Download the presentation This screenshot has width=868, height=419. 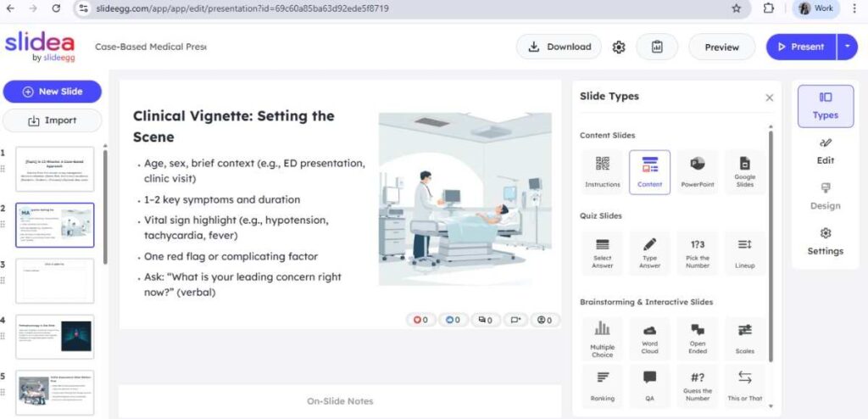click(x=559, y=47)
